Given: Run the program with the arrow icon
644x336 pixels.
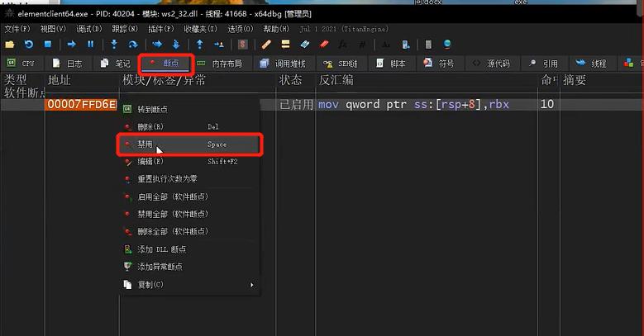Looking at the screenshot, I should point(71,44).
